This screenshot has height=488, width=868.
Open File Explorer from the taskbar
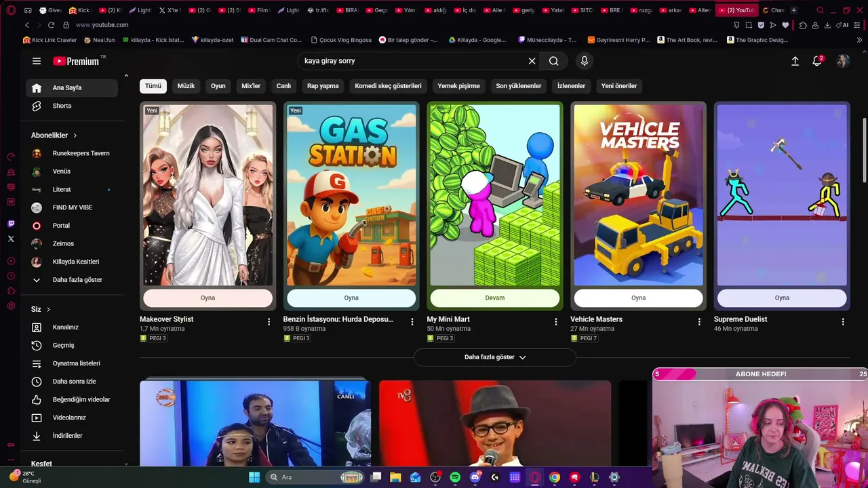click(x=395, y=477)
